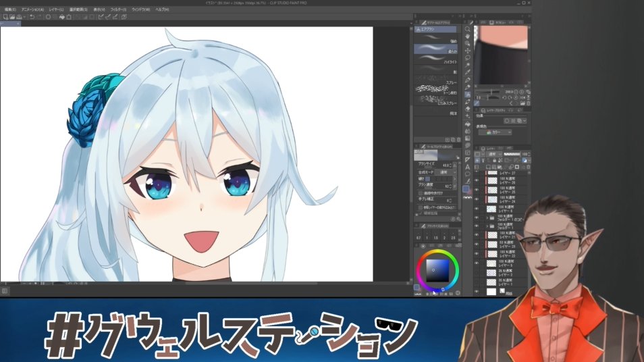Hide layer レイヤー 25
Viewport: 644px width, 362px height.
pyautogui.click(x=477, y=190)
